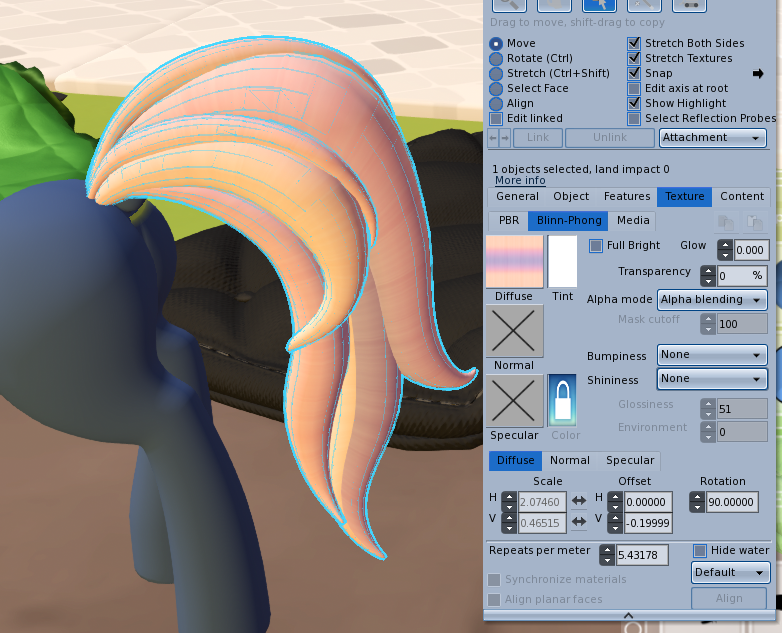Click the specular Color lock icon

pyautogui.click(x=563, y=400)
